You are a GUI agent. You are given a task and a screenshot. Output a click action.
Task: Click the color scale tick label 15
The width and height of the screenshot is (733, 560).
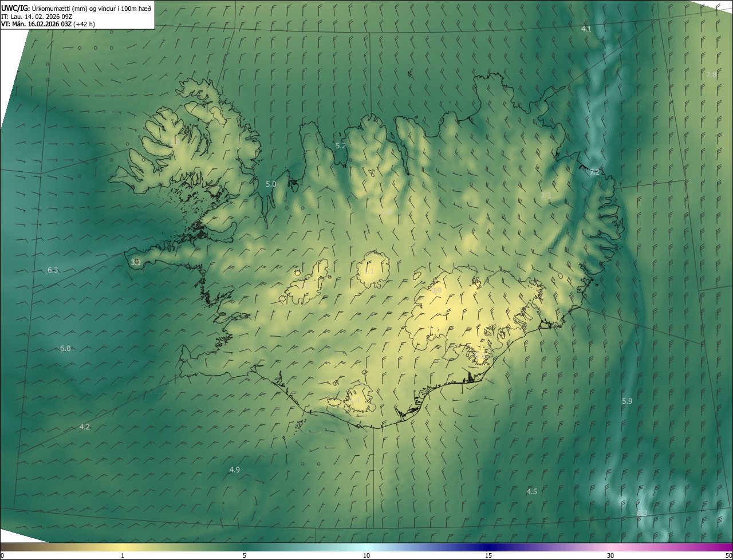[488, 555]
